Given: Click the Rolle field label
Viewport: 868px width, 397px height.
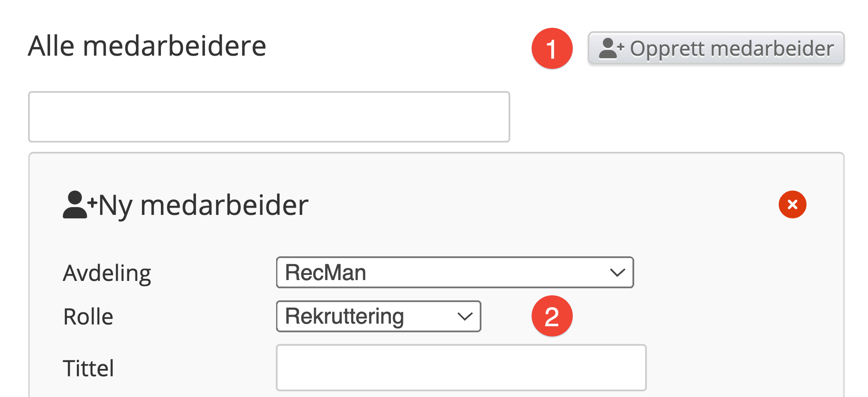Looking at the screenshot, I should [88, 317].
